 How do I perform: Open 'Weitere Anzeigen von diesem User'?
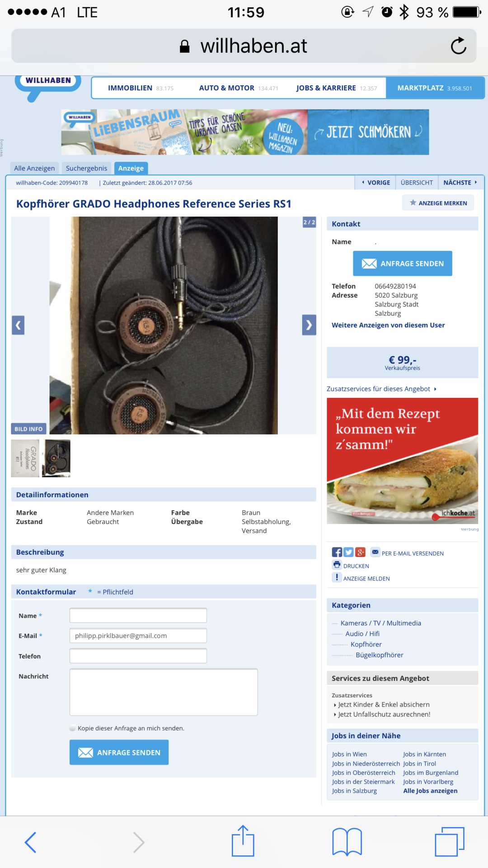[388, 325]
